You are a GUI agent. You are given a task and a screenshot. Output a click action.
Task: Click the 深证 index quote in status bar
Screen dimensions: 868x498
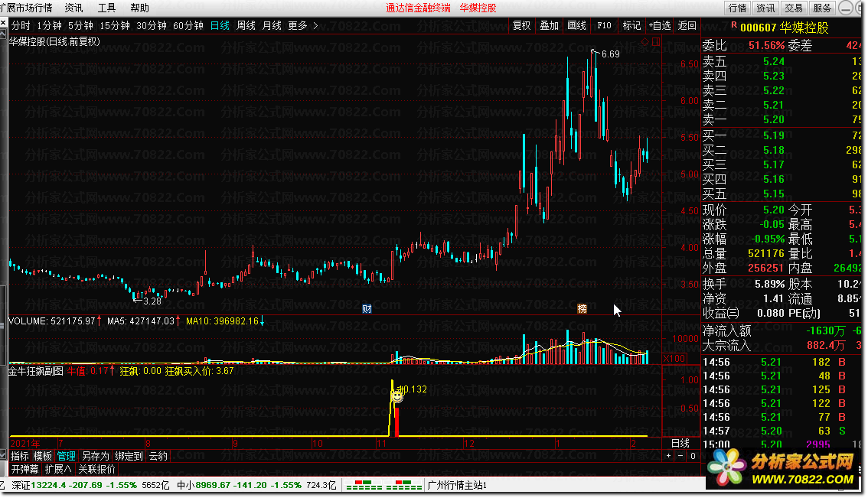coord(90,485)
